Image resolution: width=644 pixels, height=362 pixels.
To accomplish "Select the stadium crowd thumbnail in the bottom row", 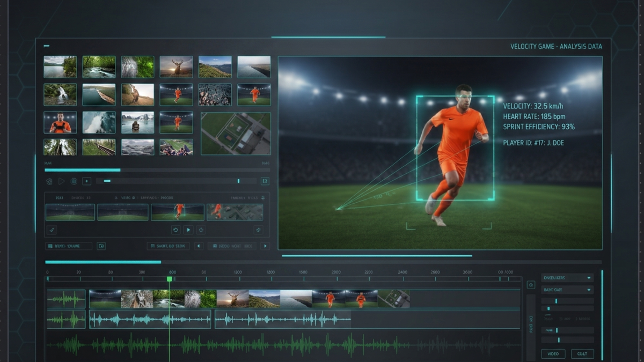I will (x=176, y=147).
